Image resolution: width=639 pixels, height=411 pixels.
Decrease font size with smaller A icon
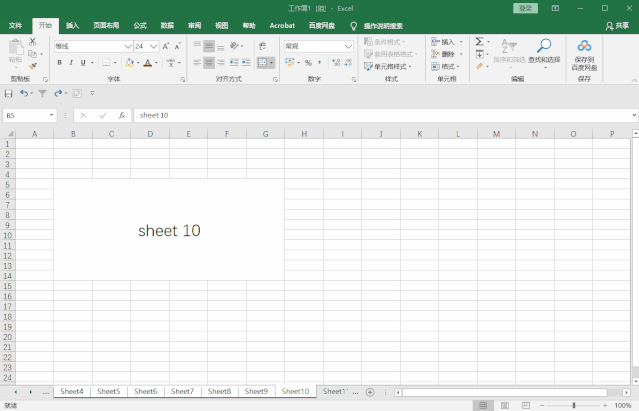[178, 46]
